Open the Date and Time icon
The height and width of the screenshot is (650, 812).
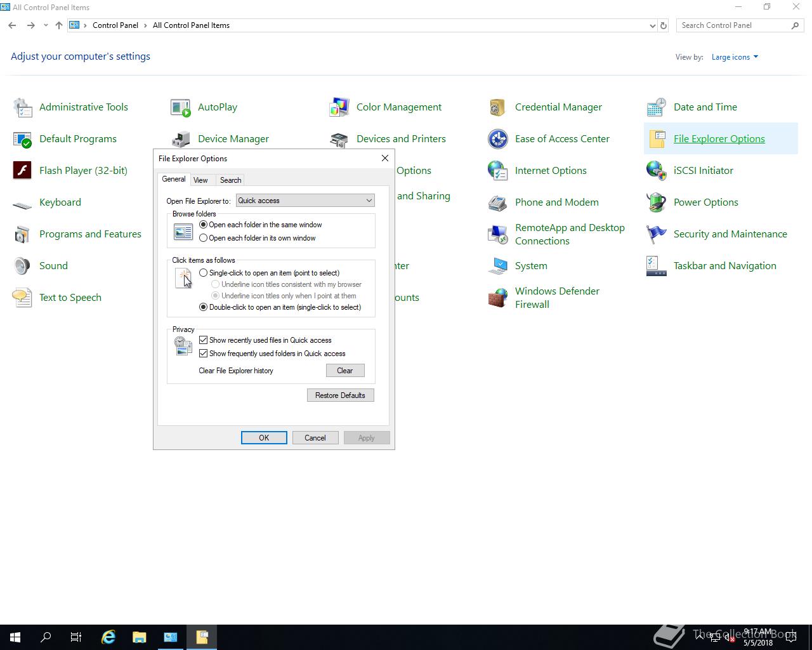tap(657, 107)
